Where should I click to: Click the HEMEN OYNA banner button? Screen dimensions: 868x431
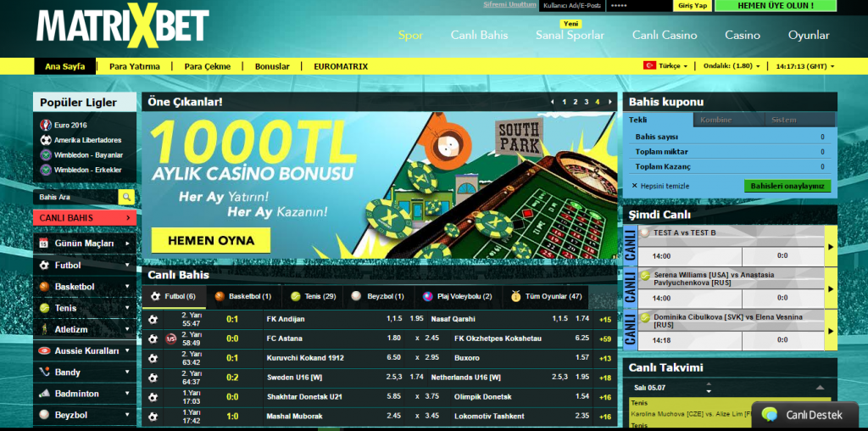point(211,240)
